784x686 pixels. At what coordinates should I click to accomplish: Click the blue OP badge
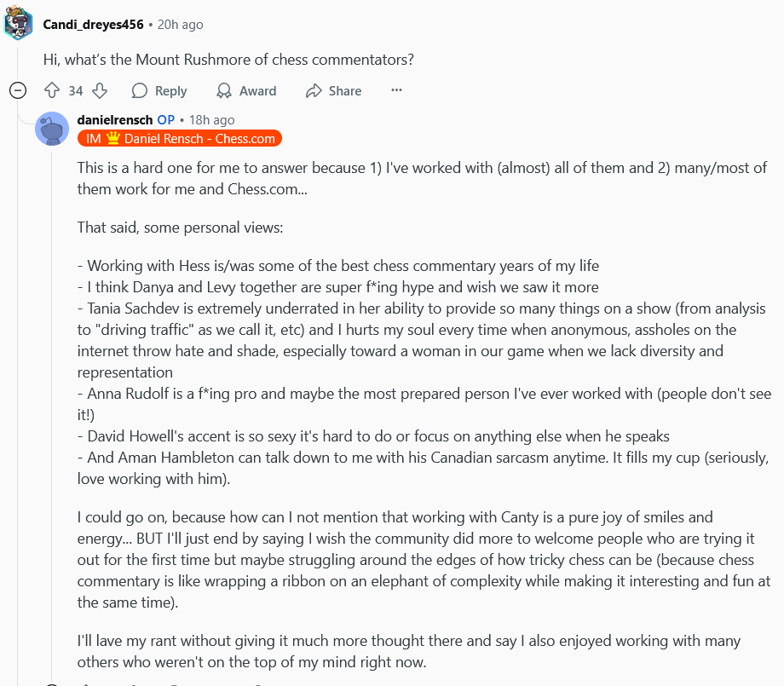click(166, 120)
